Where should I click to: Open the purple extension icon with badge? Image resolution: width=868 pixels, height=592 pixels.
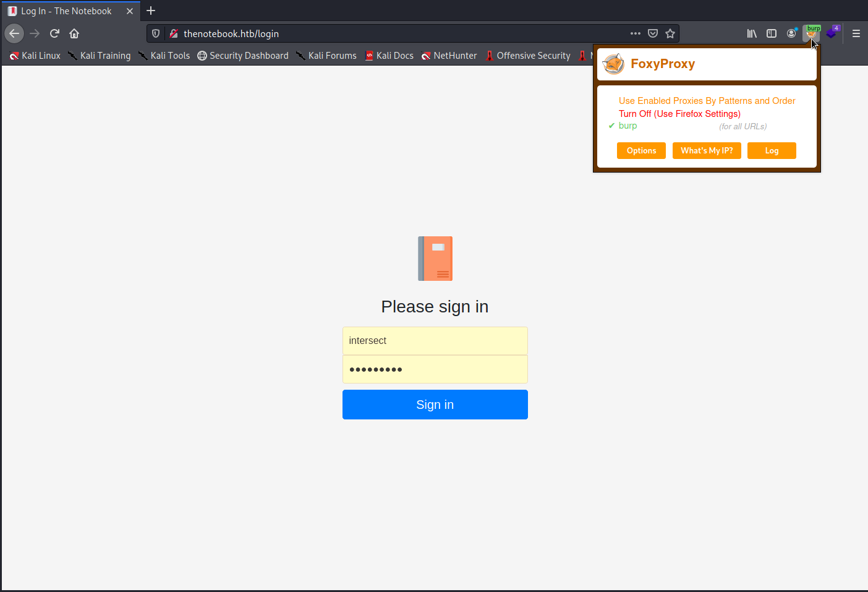832,33
